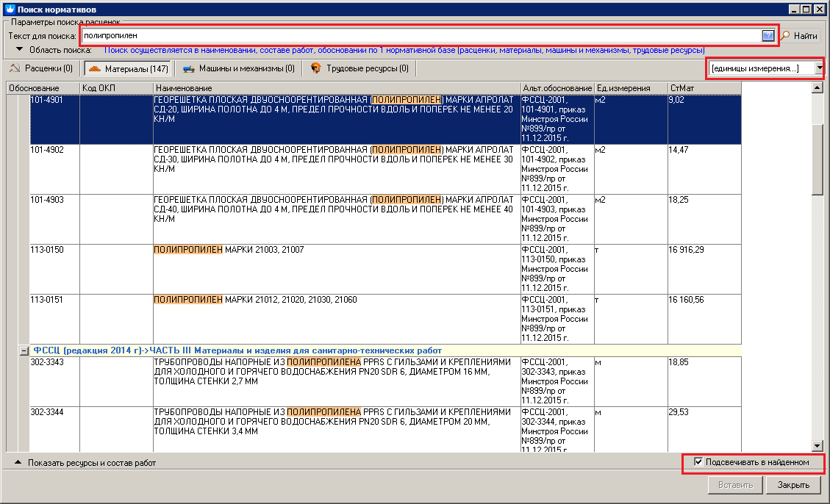Collapse the ФССЦ ЧАСТЬ III group
Screen dimensions: 830x504
(x=24, y=350)
